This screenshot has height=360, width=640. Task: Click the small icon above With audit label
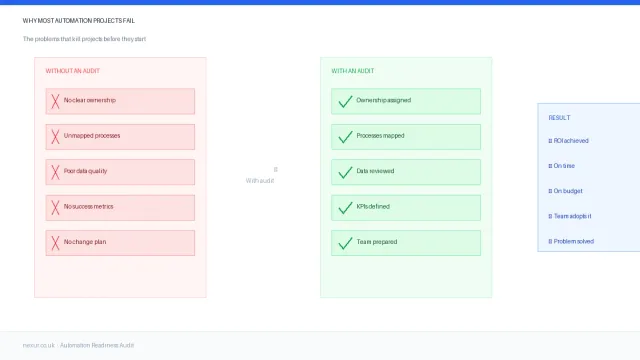(x=276, y=169)
